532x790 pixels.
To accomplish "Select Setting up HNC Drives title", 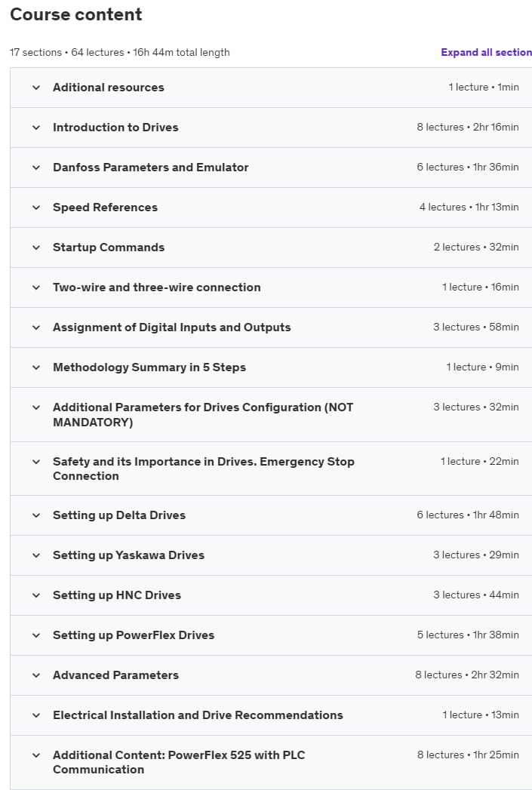I will click(x=117, y=595).
